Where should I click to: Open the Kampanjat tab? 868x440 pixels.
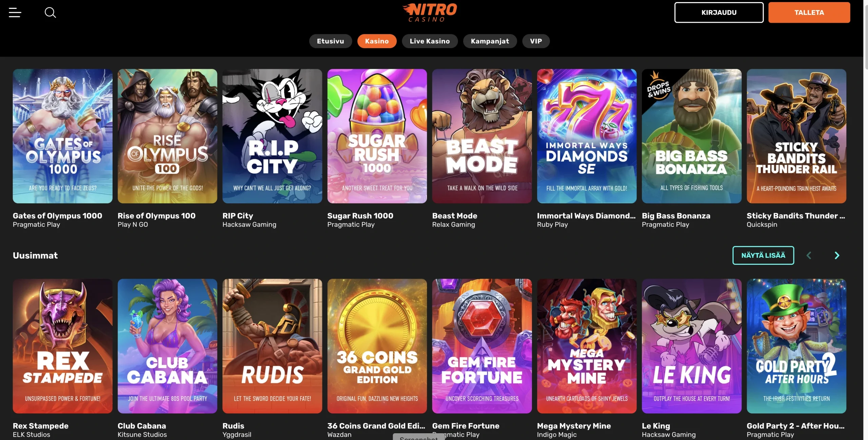490,41
